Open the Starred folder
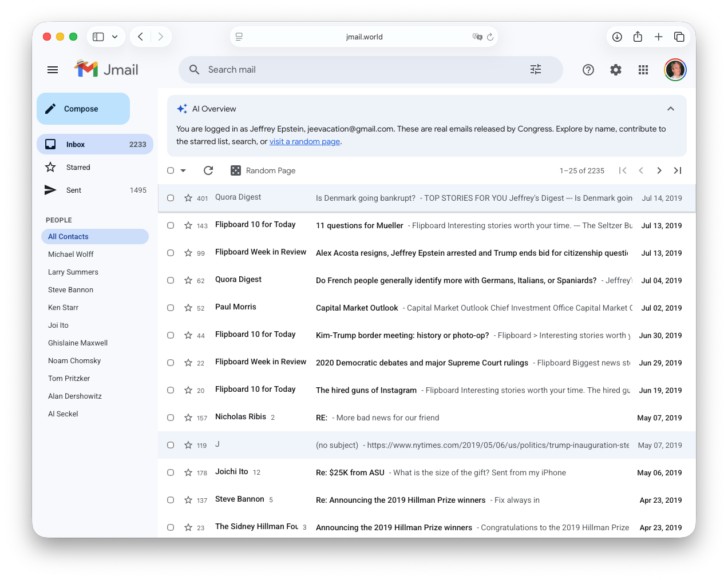This screenshot has width=728, height=580. [x=78, y=167]
